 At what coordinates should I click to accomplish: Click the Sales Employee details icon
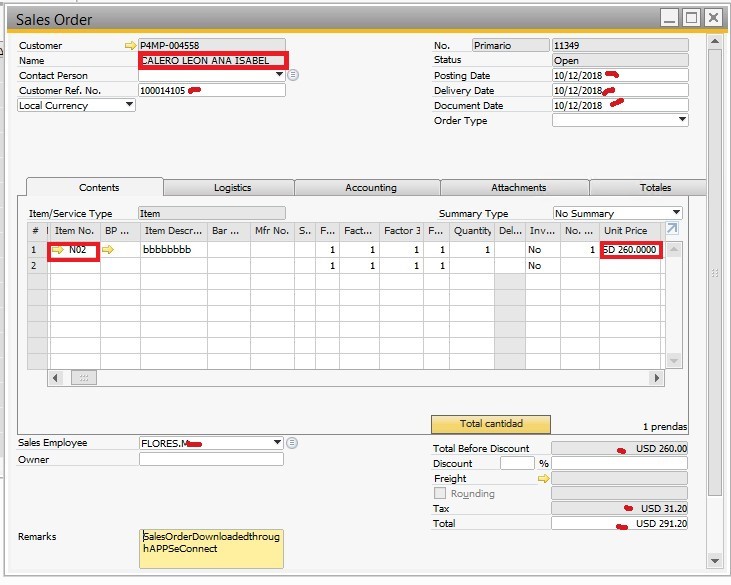pos(292,443)
